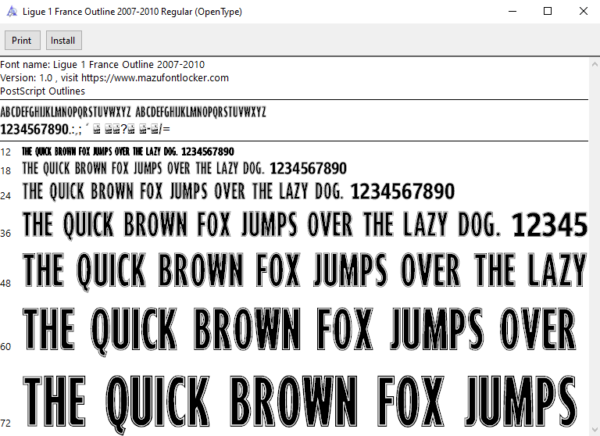
Task: Click the 12 point sample size label
Action: click(x=6, y=152)
